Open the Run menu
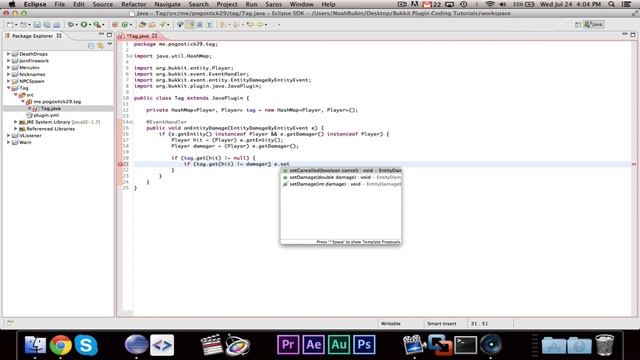Viewport: 640px width, 360px height. click(x=251, y=4)
